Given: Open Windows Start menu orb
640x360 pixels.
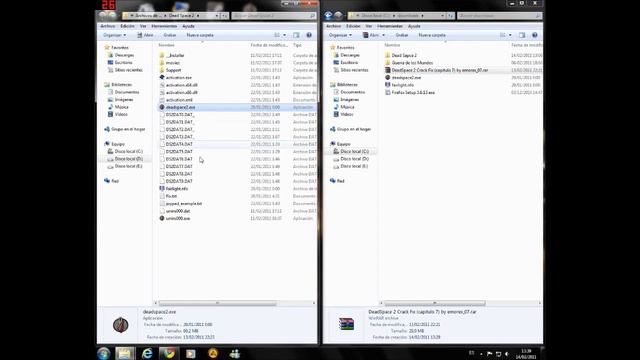Looking at the screenshot, I should tap(104, 353).
